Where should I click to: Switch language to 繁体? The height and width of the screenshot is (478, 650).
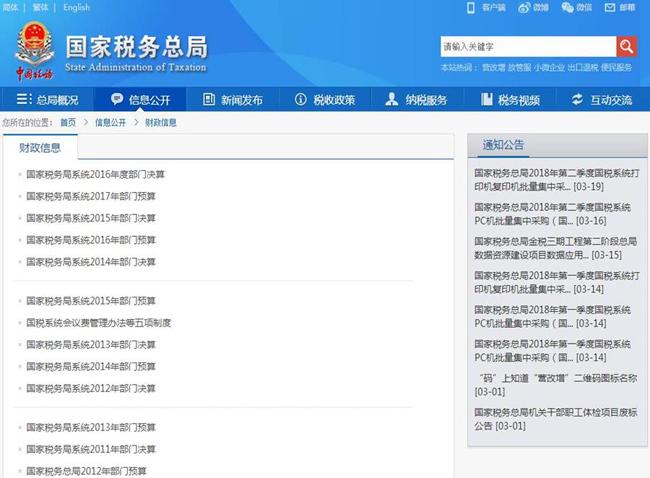point(40,7)
